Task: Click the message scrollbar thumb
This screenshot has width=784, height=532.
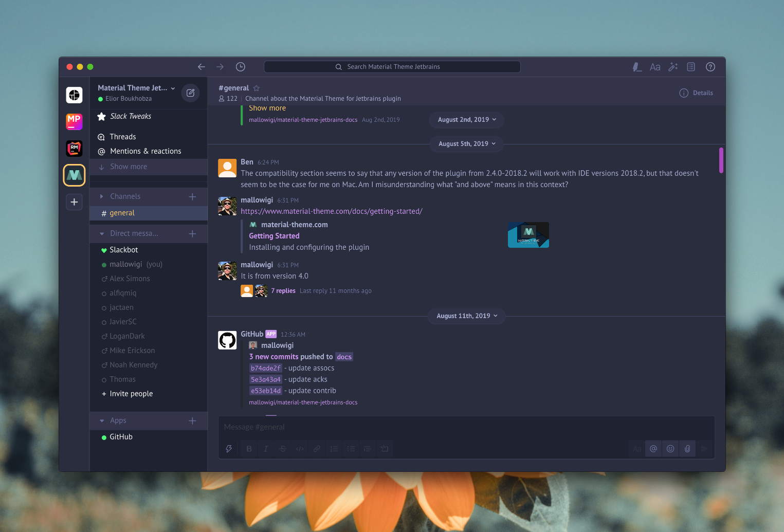Action: [721, 160]
